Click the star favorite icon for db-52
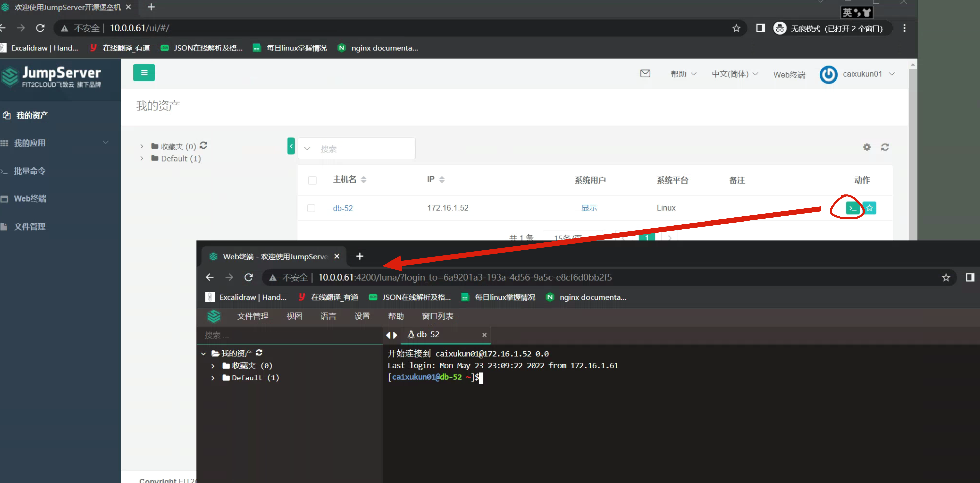The height and width of the screenshot is (483, 980). coord(870,208)
